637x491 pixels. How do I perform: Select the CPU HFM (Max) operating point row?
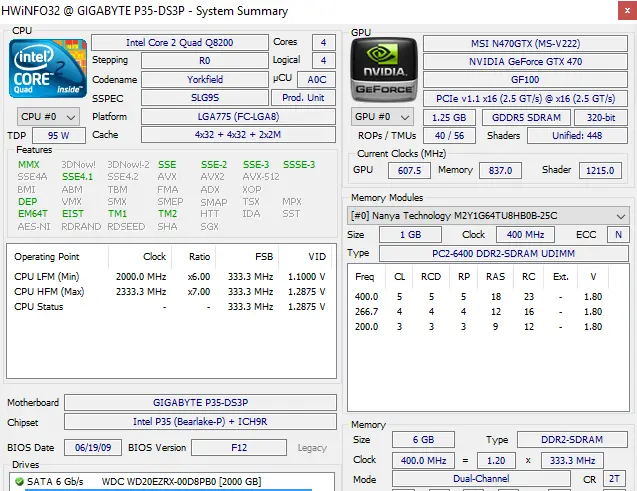coord(170,291)
